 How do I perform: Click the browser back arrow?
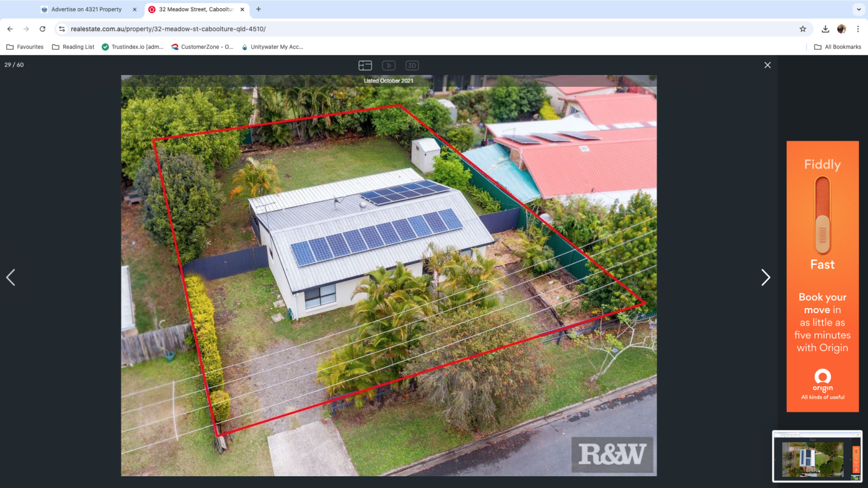(10, 29)
